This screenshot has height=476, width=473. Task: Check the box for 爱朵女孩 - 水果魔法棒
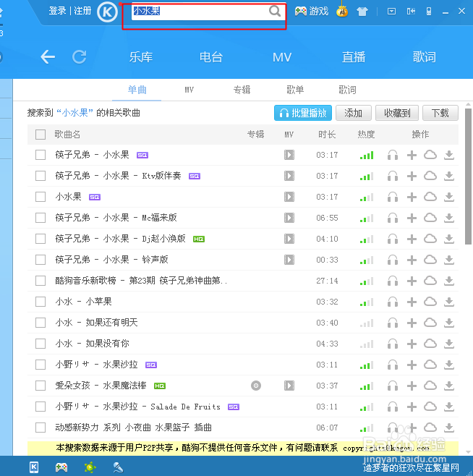pos(41,386)
